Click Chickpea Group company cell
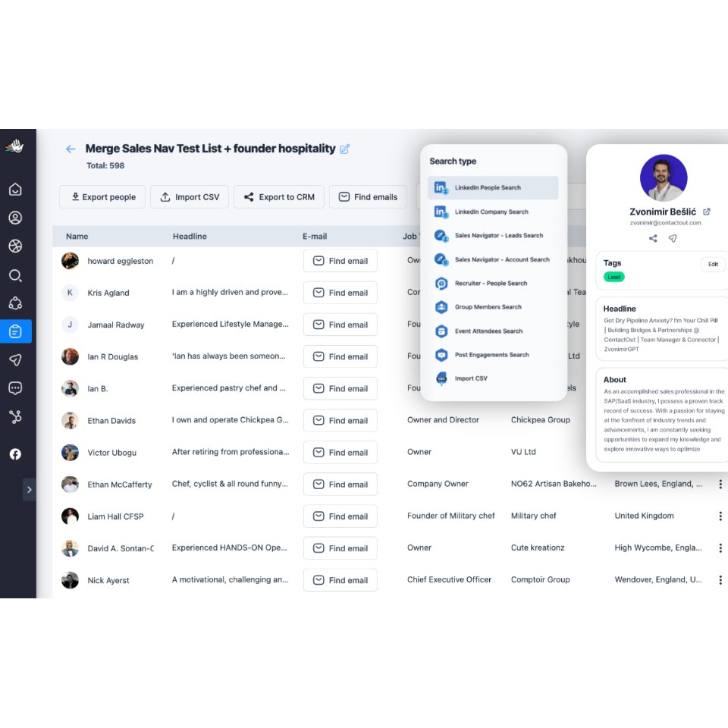Viewport: 728px width, 728px height. (x=541, y=419)
